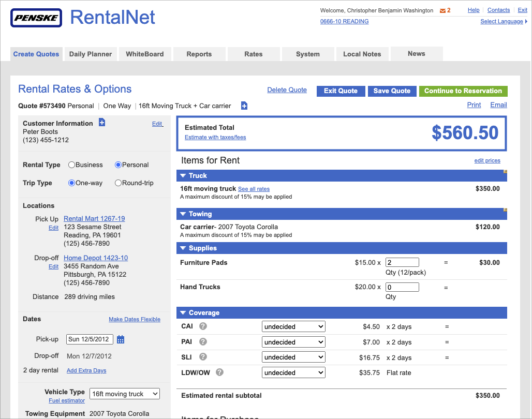Open the SLI coverage dropdown
The image size is (532, 419).
pos(293,357)
